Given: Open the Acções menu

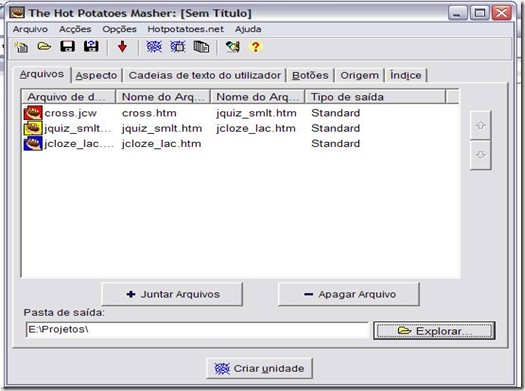Looking at the screenshot, I should click(75, 29).
